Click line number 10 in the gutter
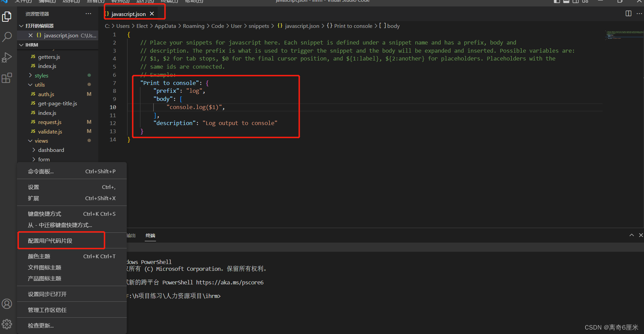The image size is (644, 334). (113, 107)
